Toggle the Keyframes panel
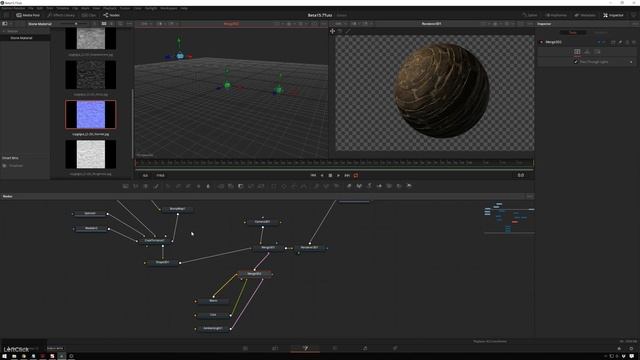This screenshot has width=640, height=360. (x=556, y=15)
